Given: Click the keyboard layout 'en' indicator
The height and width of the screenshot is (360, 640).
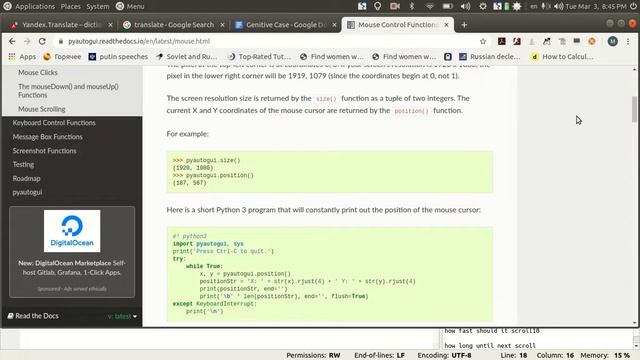Looking at the screenshot, I should (533, 6).
